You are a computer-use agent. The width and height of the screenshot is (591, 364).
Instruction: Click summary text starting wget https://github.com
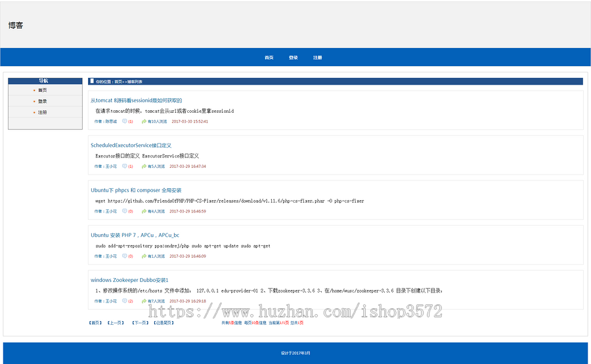230,201
